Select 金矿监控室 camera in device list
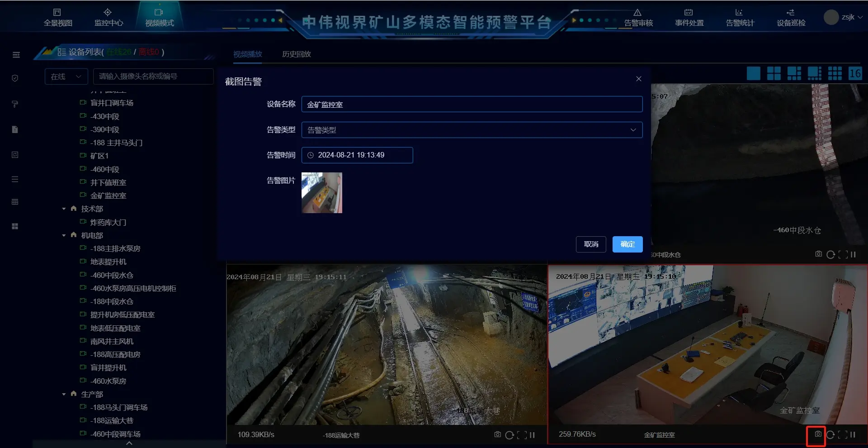Screen dimensions: 868x448 pos(108,195)
